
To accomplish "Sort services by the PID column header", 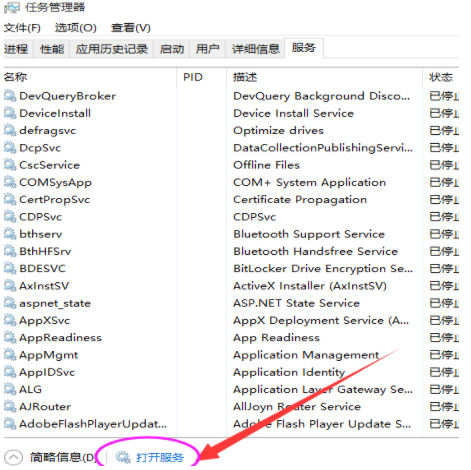I will pyautogui.click(x=201, y=77).
